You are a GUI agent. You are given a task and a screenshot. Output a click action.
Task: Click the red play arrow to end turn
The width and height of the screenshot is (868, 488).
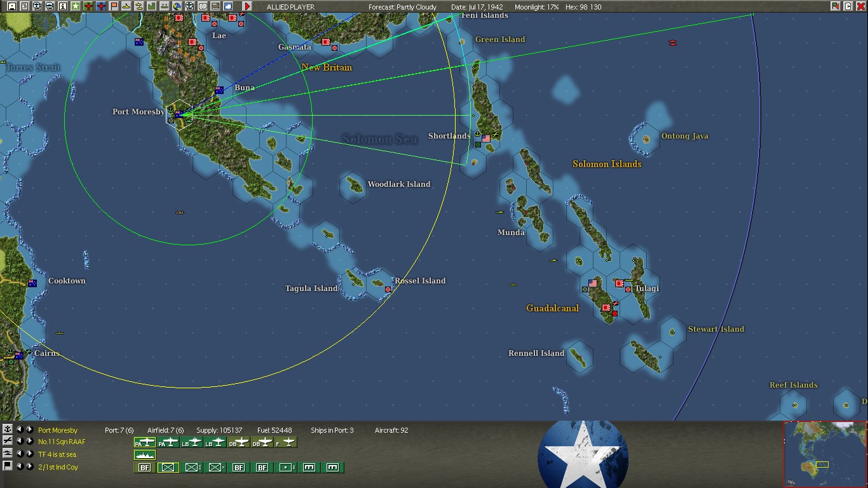247,6
